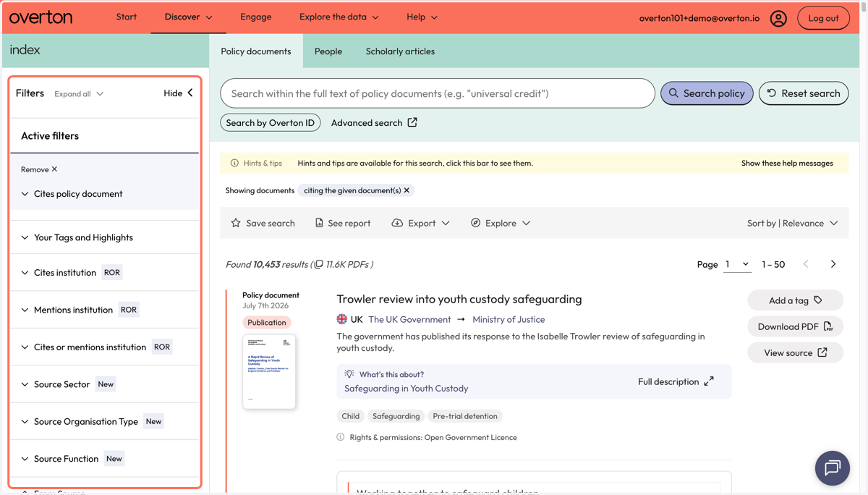Open the Export dropdown
The width and height of the screenshot is (868, 495).
pos(421,223)
